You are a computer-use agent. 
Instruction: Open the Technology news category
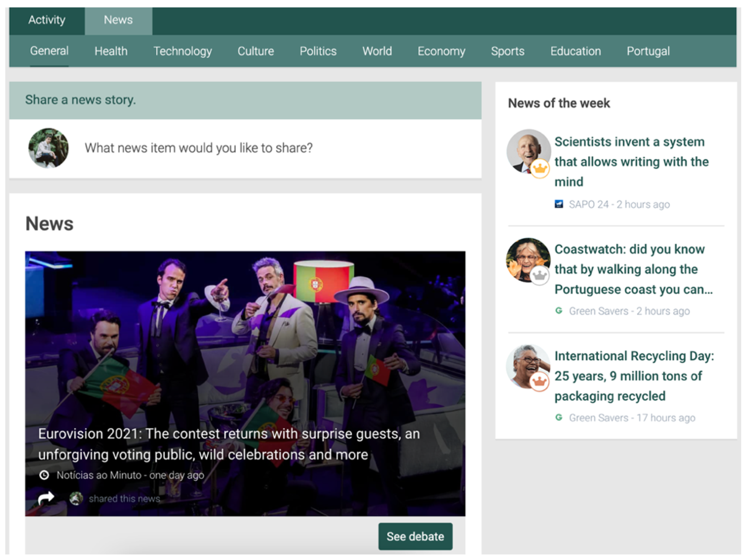[x=183, y=51]
